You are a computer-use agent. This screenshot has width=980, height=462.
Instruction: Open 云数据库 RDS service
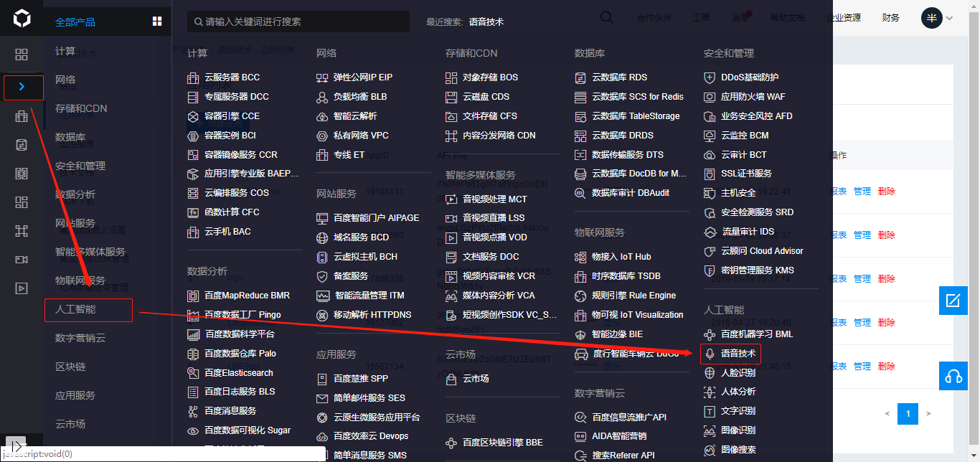611,77
